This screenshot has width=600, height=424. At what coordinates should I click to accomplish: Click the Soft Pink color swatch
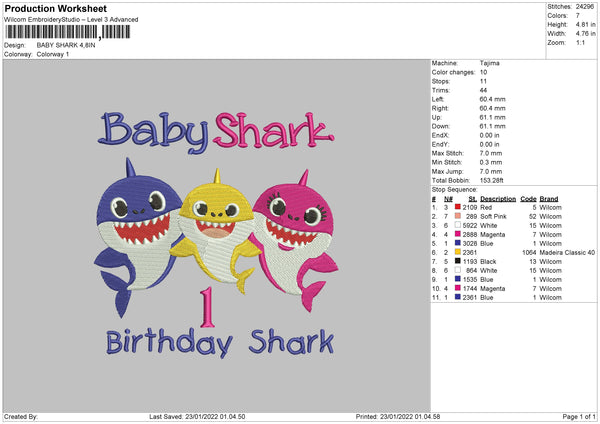tap(458, 216)
